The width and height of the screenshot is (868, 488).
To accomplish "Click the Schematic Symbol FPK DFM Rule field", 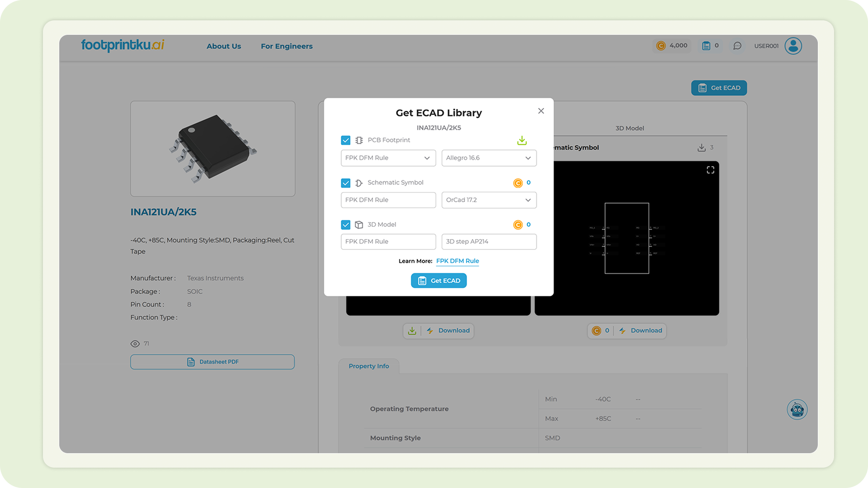I will [388, 200].
